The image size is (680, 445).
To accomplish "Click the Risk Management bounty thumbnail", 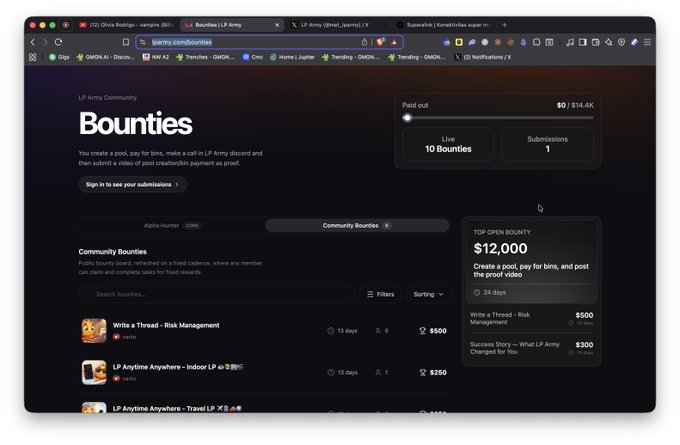I will [x=94, y=331].
